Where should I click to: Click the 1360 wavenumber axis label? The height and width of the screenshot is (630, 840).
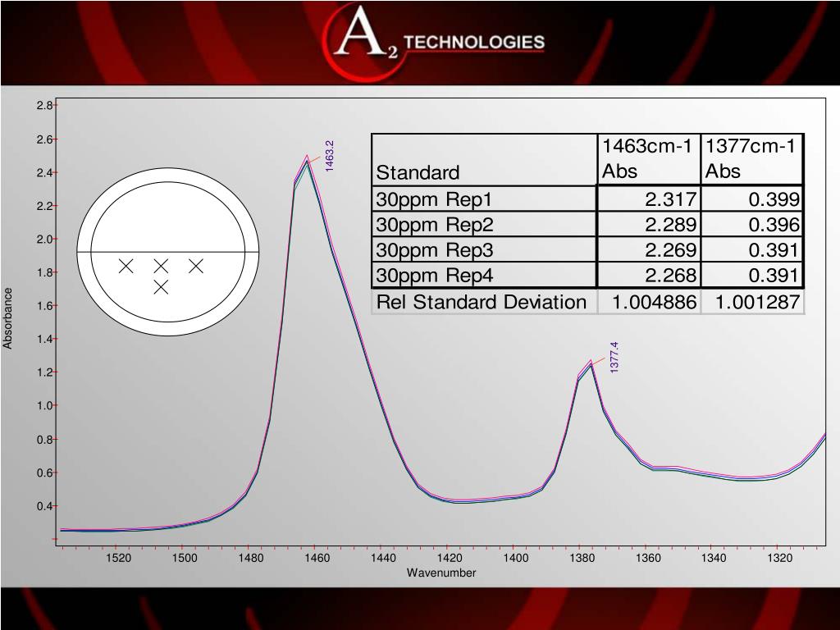(648, 558)
